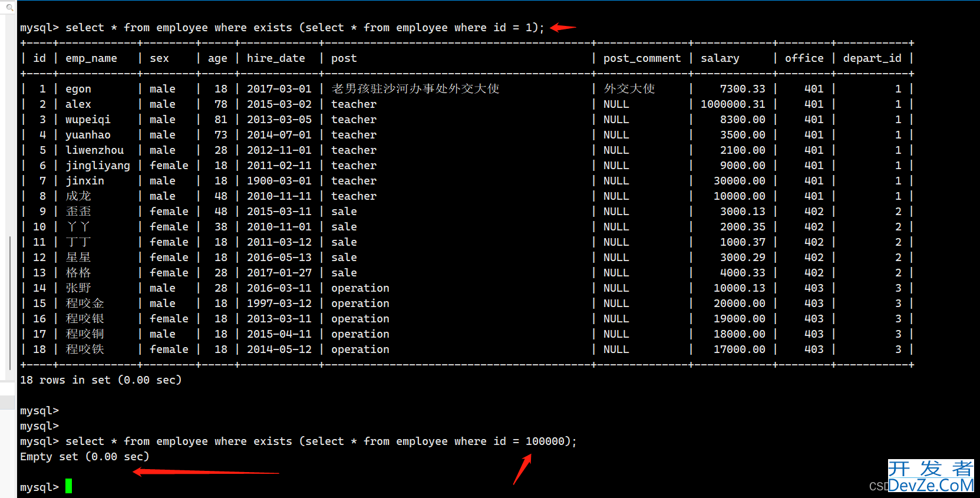Select the name '程咬铁'
The width and height of the screenshot is (980, 498).
tap(85, 349)
